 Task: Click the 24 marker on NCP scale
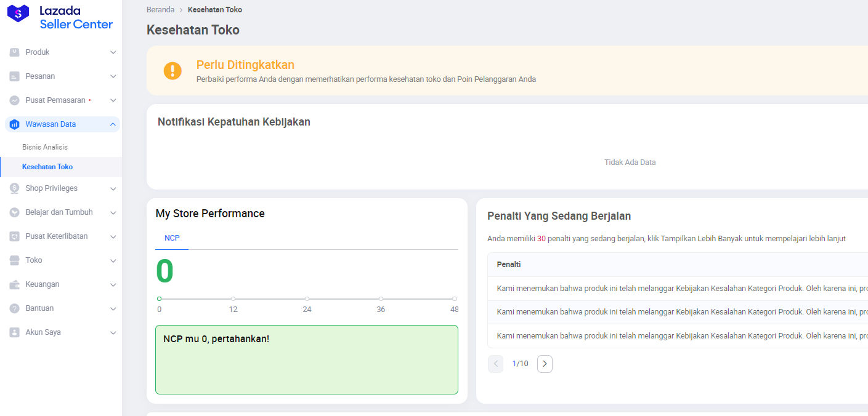[307, 299]
